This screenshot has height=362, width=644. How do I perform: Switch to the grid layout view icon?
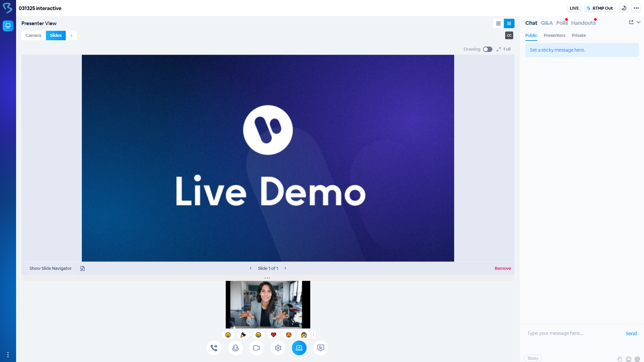498,23
